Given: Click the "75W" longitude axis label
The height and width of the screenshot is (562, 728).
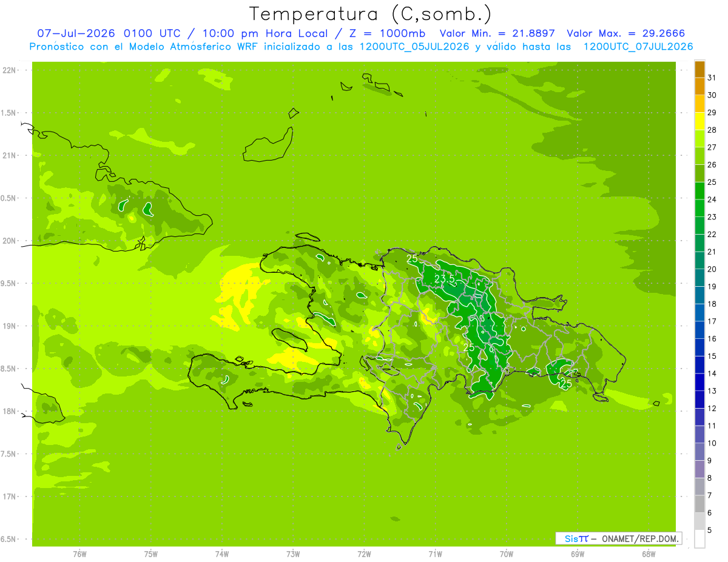Looking at the screenshot, I should coord(150,554).
